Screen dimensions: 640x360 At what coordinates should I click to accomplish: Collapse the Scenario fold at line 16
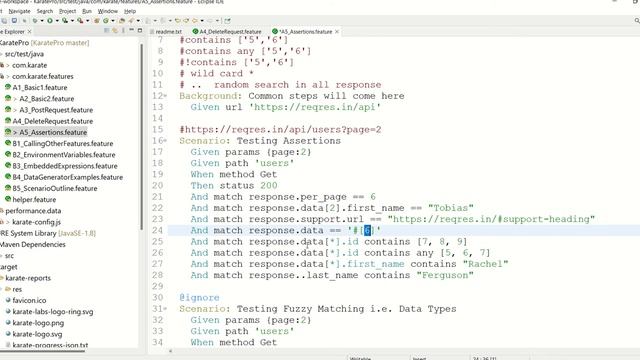click(165, 141)
